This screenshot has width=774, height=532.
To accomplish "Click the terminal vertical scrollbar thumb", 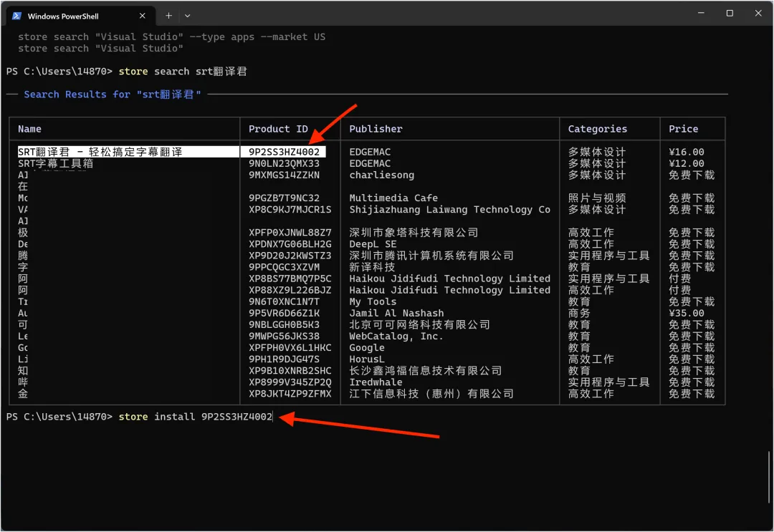I will click(x=768, y=478).
